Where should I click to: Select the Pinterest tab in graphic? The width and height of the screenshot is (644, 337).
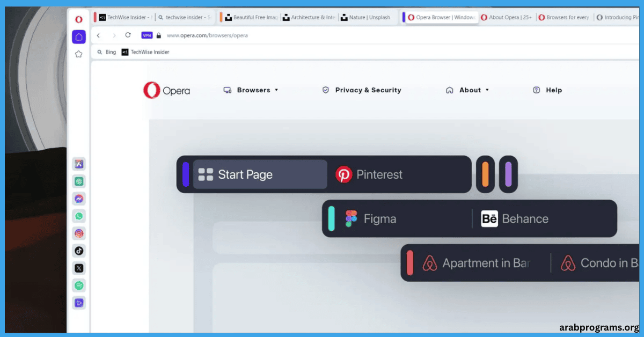[x=398, y=174]
